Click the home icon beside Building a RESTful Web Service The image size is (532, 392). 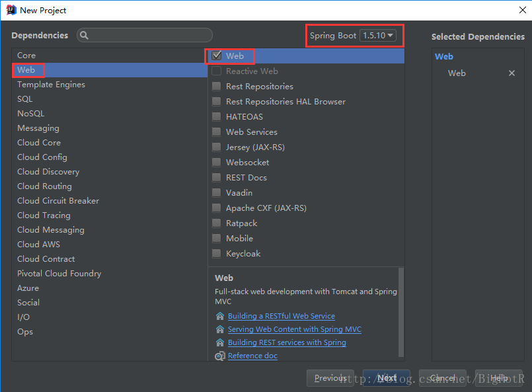coord(220,316)
